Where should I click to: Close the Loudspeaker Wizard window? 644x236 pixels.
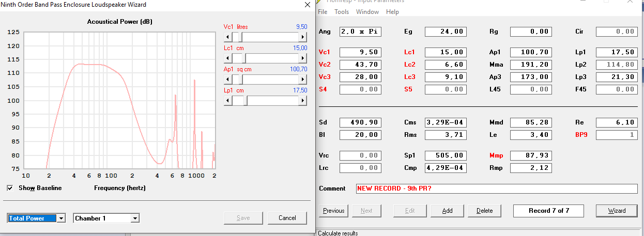306,5
